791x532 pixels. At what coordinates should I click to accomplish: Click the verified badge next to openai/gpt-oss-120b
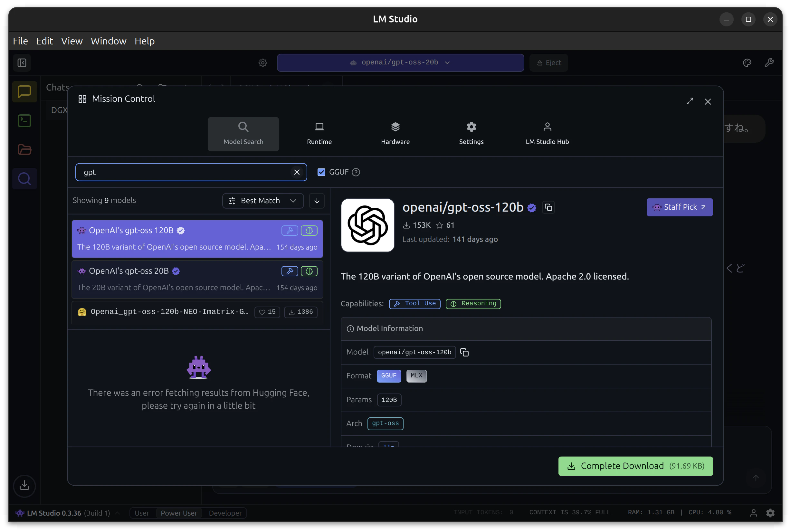(532, 208)
